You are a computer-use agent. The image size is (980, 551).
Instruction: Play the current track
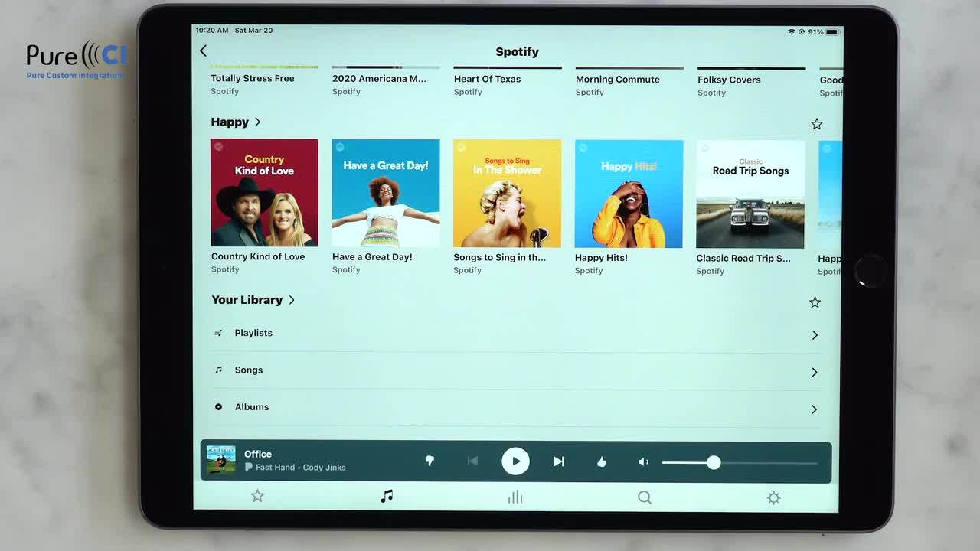coord(515,461)
